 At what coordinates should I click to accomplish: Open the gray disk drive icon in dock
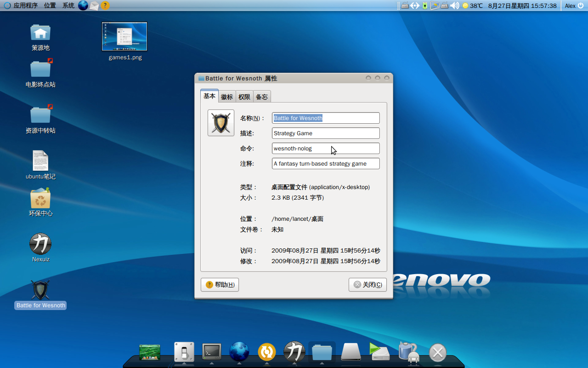point(351,352)
